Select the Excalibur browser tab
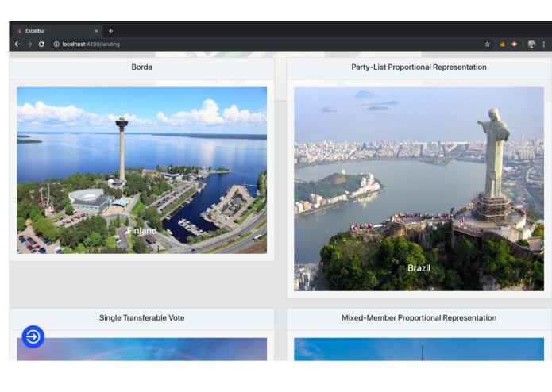552x392 pixels. tap(57, 31)
